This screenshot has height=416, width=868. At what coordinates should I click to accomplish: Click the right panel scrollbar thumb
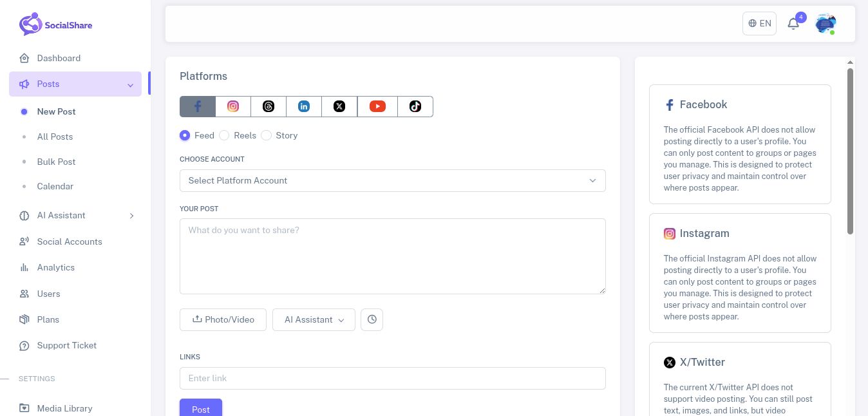coord(850,151)
